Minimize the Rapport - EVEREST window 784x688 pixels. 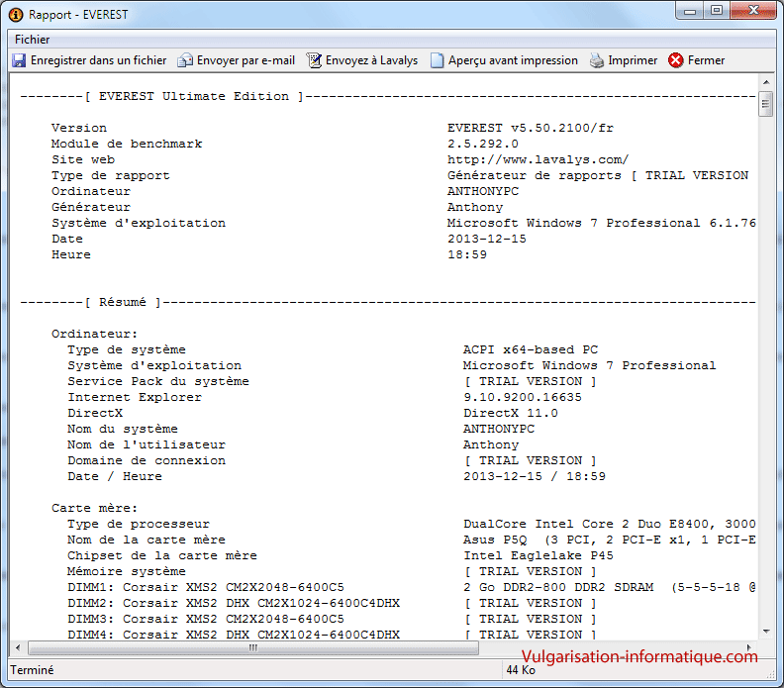tap(690, 11)
